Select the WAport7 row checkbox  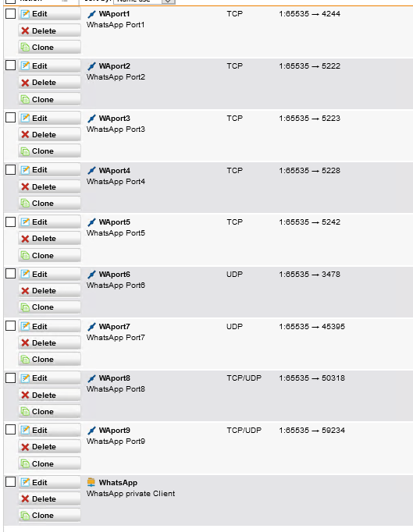10,326
